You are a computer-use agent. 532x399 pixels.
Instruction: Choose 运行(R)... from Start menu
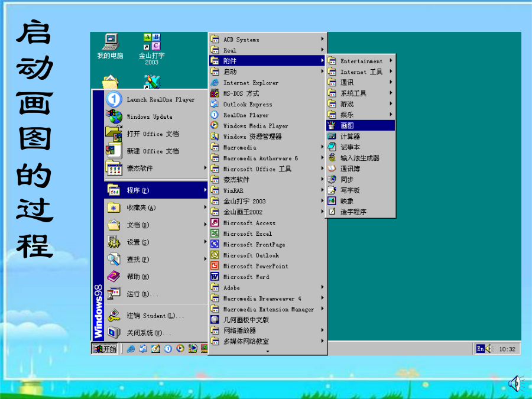pos(155,293)
